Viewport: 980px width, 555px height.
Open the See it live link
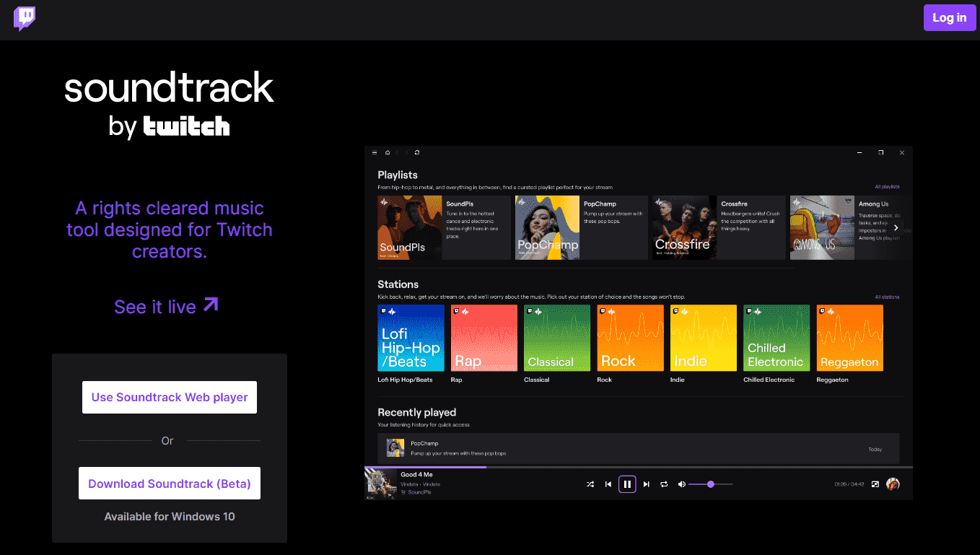coord(166,306)
